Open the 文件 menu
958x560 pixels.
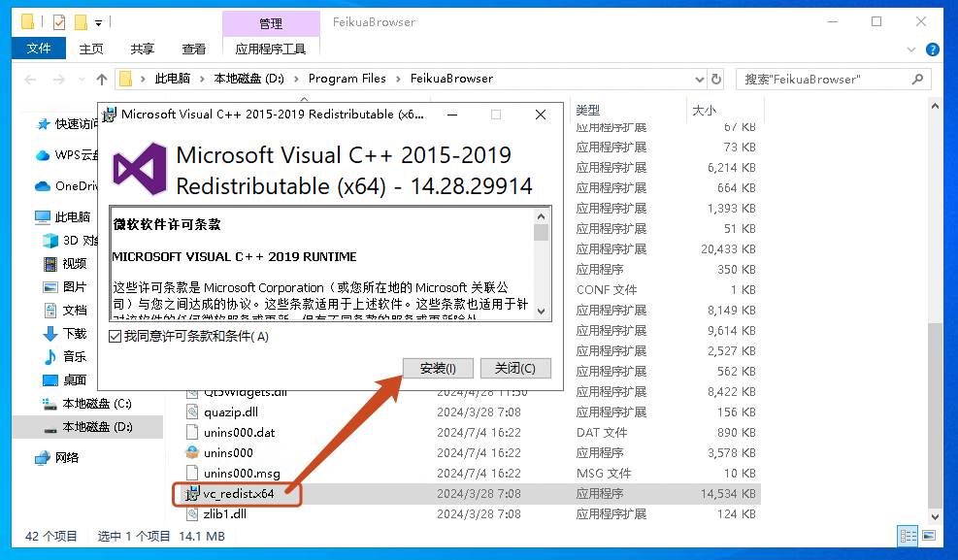point(39,49)
